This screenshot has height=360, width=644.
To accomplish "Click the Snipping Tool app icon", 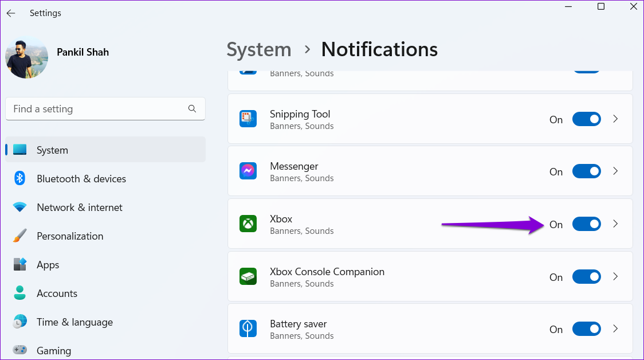I will coord(248,119).
